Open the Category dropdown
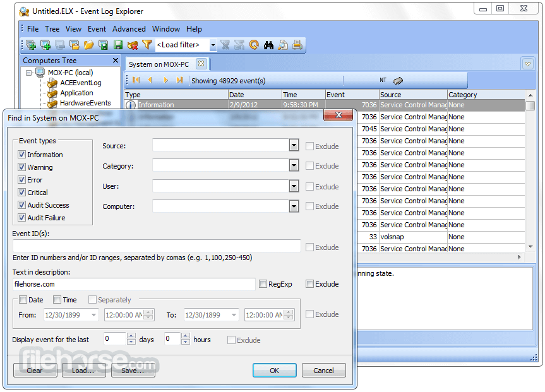Image resolution: width=545 pixels, height=392 pixels. tap(294, 165)
